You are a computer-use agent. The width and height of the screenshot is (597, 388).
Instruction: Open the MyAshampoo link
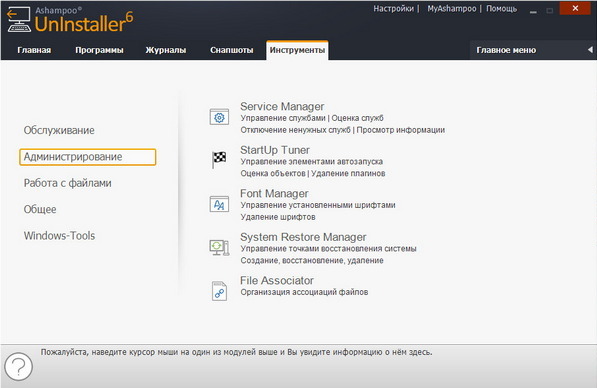click(x=452, y=8)
